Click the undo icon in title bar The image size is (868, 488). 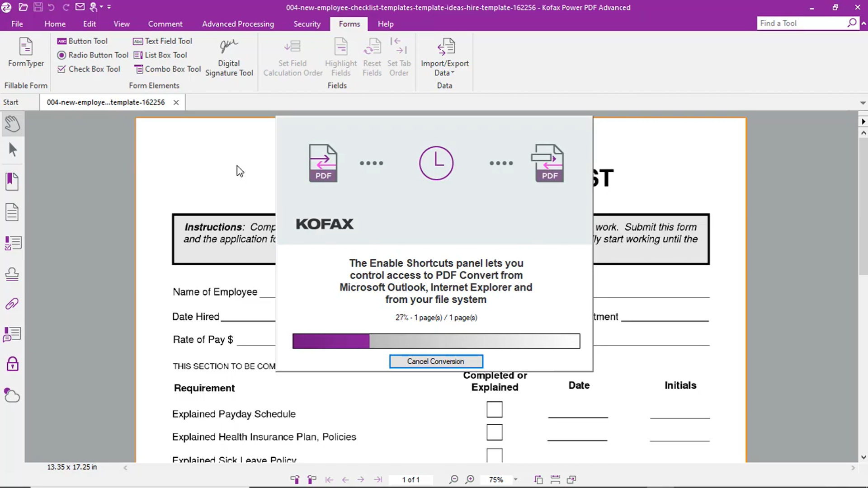(x=51, y=7)
